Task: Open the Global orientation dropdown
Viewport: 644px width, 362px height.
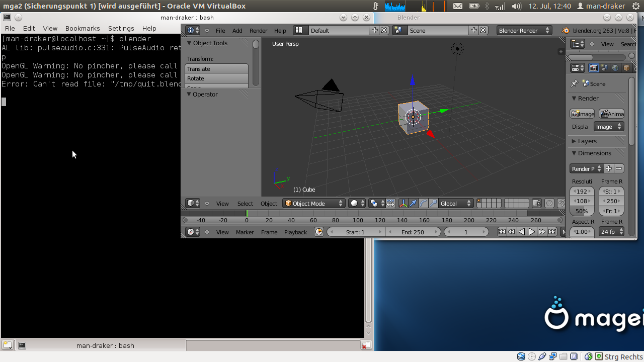Action: [x=456, y=203]
